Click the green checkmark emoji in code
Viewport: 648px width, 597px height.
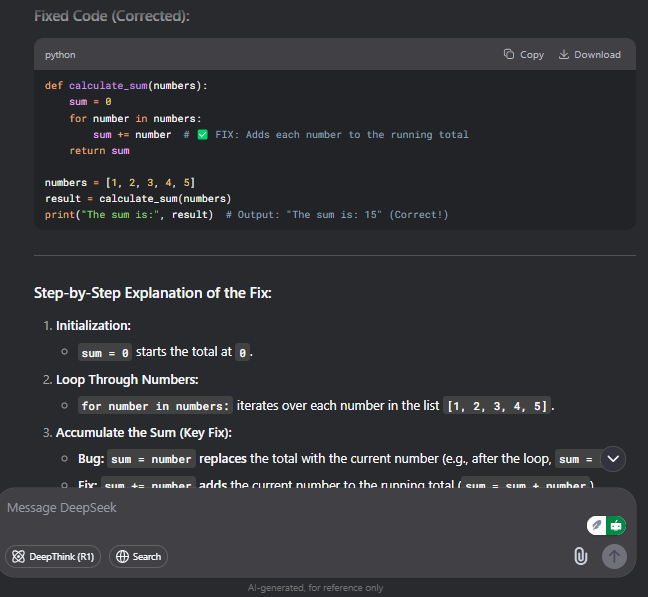pyautogui.click(x=202, y=135)
